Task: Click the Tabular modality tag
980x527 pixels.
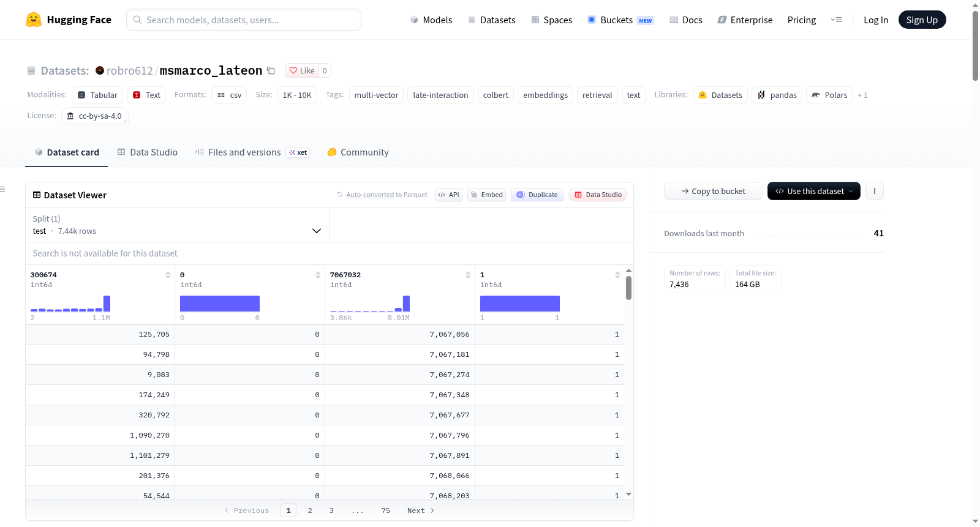Action: (x=97, y=95)
